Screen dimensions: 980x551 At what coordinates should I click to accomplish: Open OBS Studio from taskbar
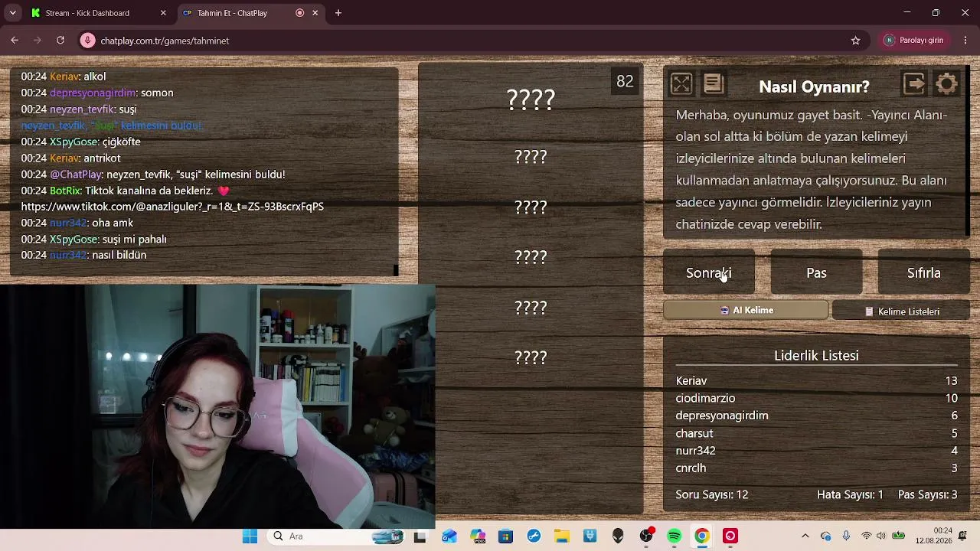647,536
